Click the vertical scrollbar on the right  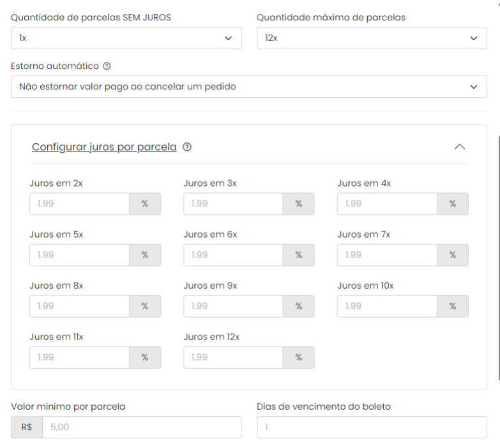(499, 258)
